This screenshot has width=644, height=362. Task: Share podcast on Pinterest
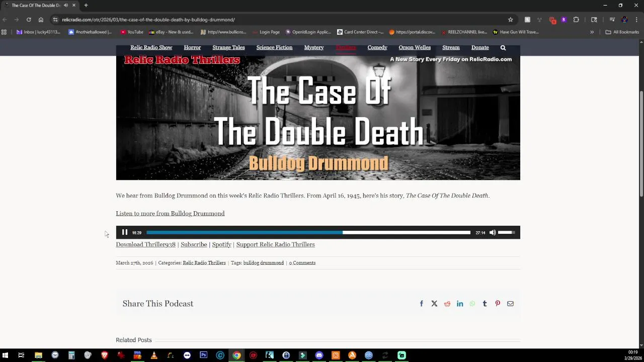498,304
